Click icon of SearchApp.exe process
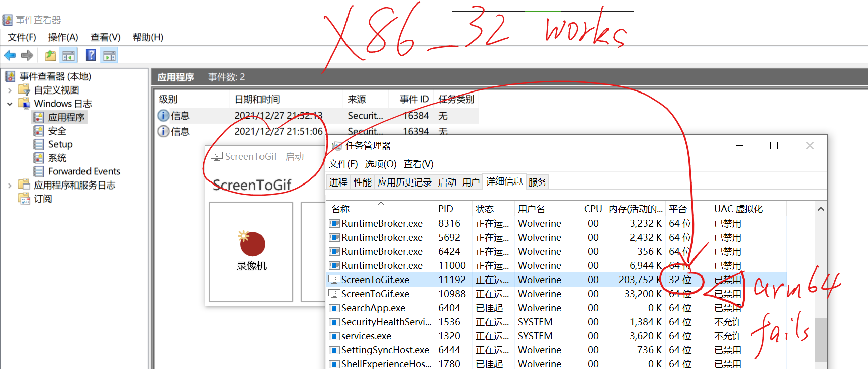This screenshot has height=369, width=868. point(334,308)
